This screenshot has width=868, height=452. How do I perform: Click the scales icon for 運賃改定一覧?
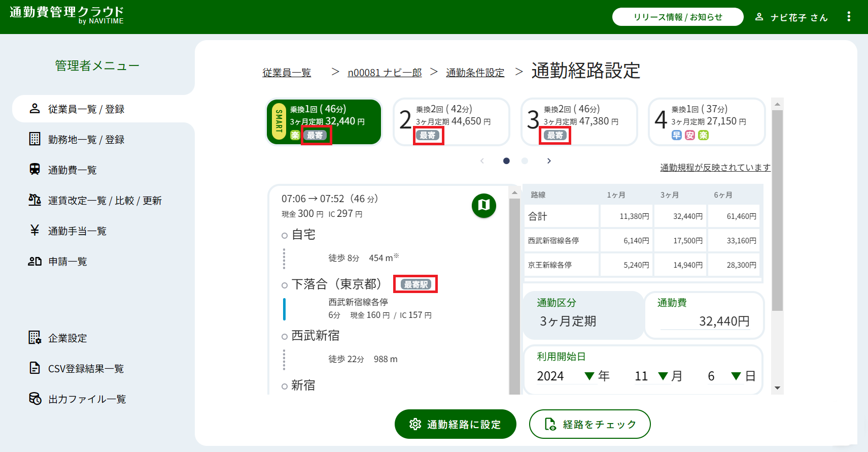click(x=34, y=200)
